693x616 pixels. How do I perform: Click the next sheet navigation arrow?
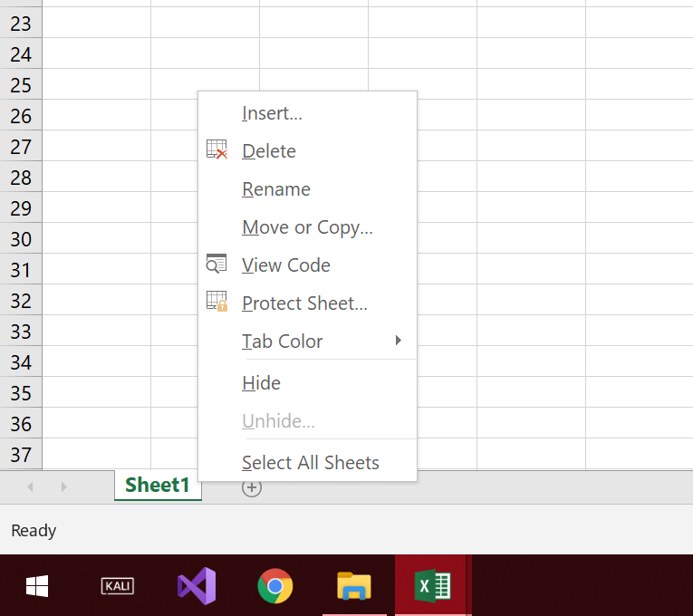(x=64, y=487)
